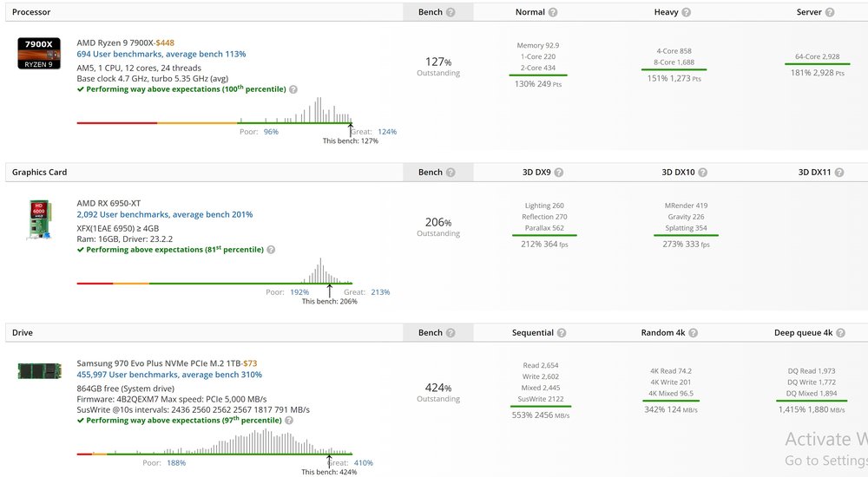This screenshot has width=868, height=477.
Task: Open the AMD Ryzen 9 7900X link
Action: 115,42
